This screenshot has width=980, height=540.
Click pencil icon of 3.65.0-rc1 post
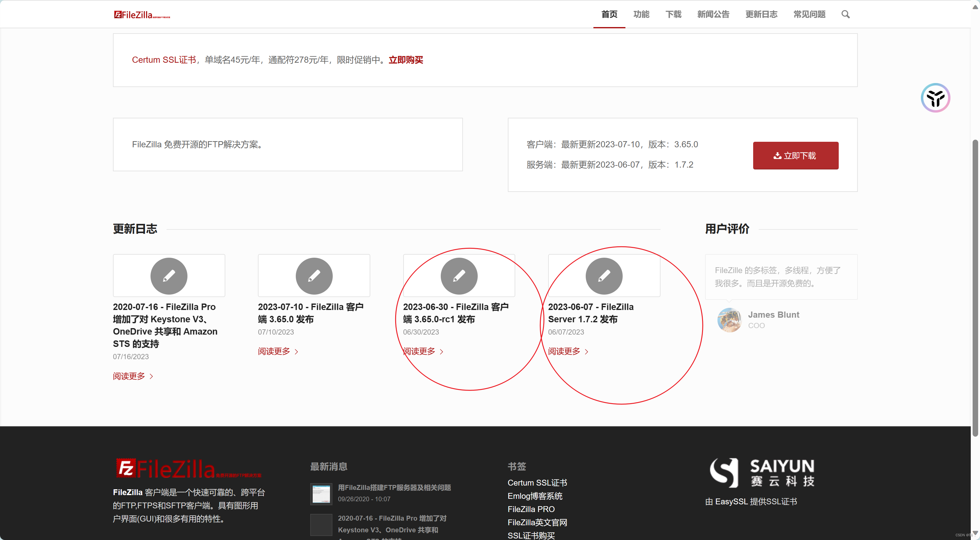click(459, 276)
